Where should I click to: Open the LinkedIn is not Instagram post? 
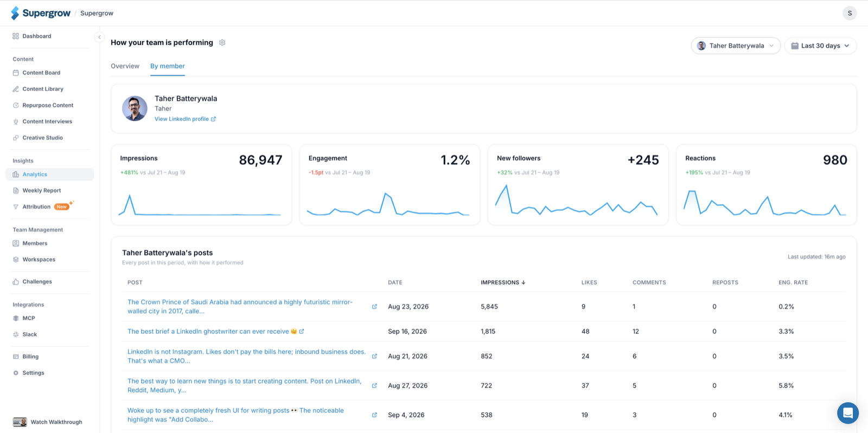click(247, 356)
